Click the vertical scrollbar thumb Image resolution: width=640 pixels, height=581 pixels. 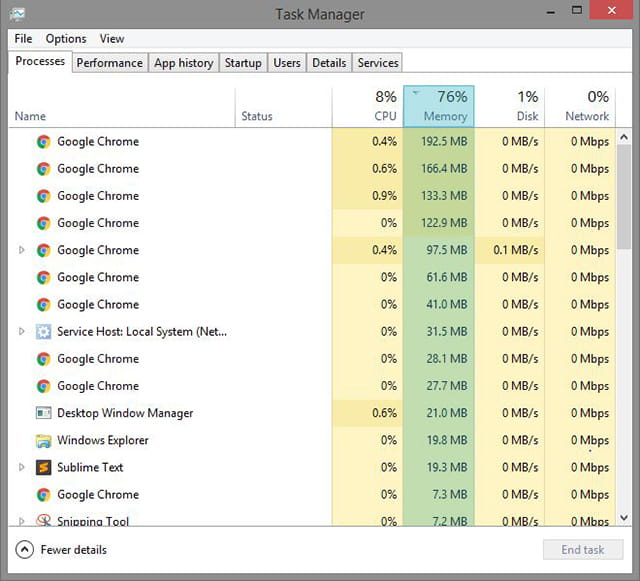point(624,197)
